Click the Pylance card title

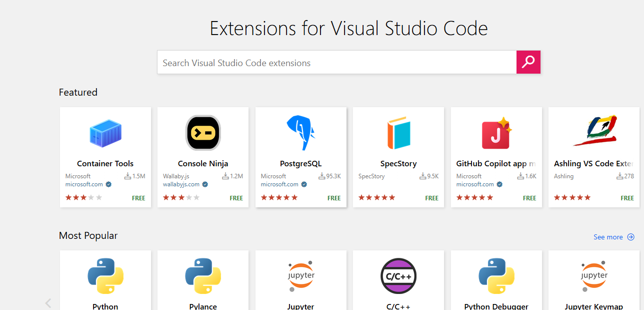click(203, 306)
